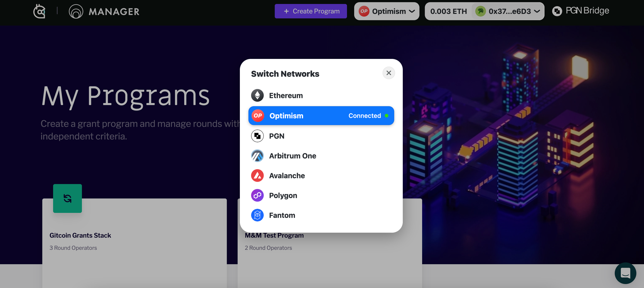Click the purple Polygon icon
Image resolution: width=644 pixels, height=288 pixels.
(x=257, y=196)
